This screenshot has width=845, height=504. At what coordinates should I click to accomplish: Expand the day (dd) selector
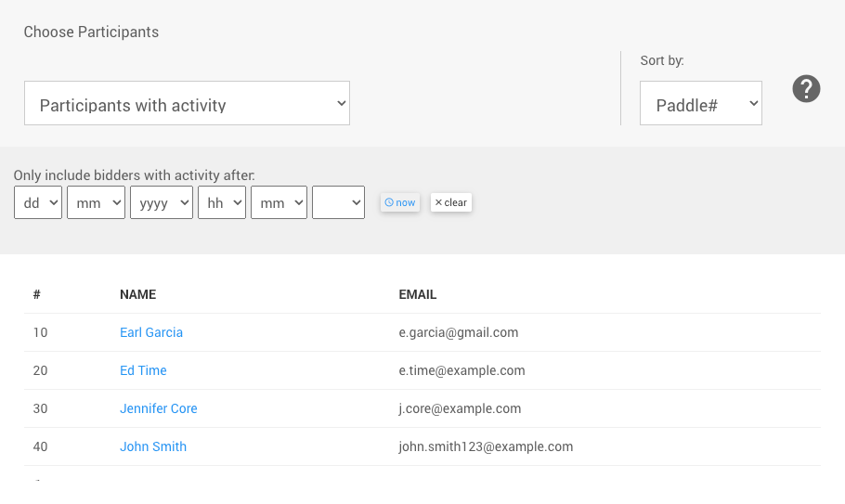[x=38, y=202]
